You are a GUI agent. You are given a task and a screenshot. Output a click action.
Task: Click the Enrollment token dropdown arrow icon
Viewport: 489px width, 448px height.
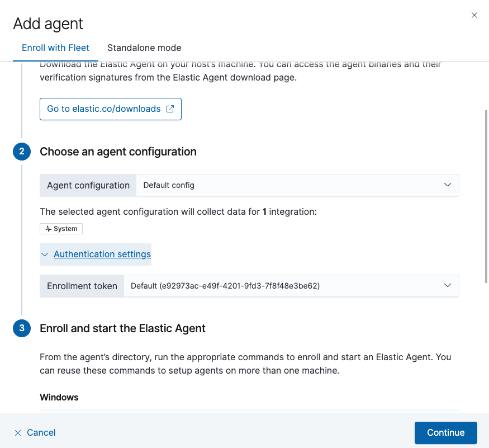tap(447, 285)
